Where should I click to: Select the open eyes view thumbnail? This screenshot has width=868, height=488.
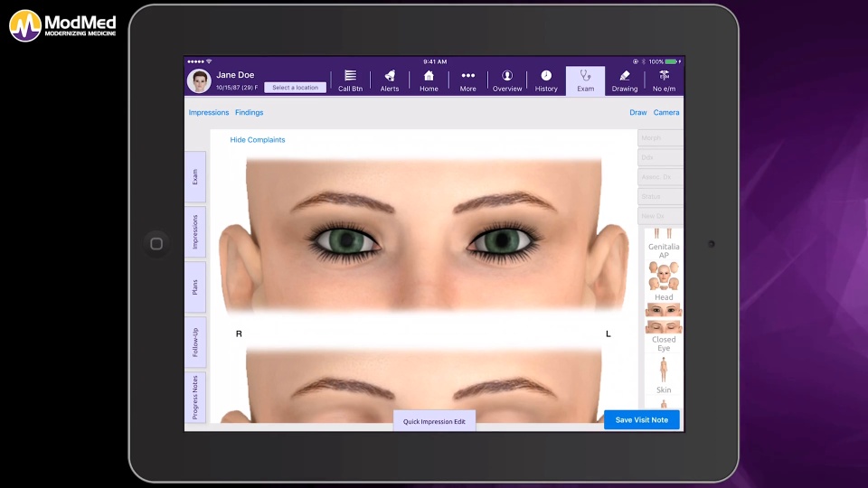pos(664,310)
